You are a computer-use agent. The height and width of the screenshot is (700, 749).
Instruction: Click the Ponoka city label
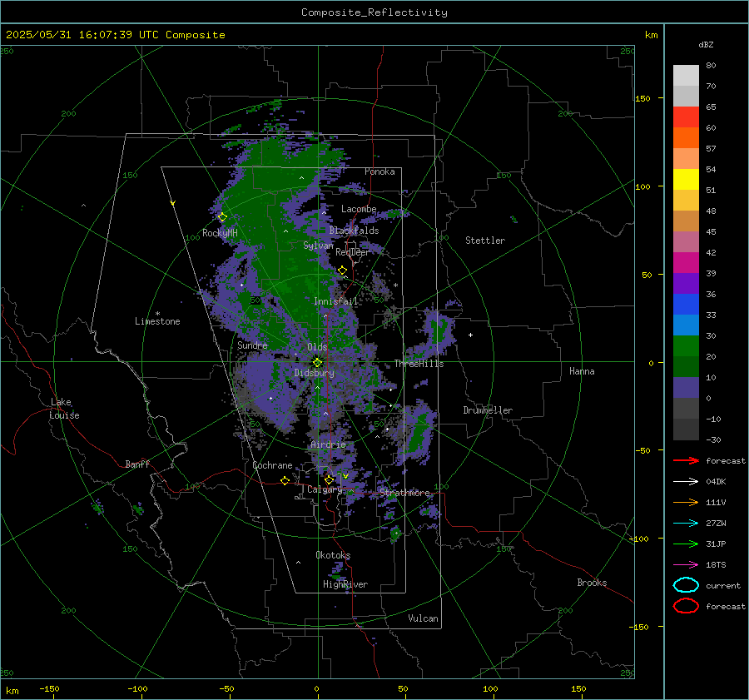coord(379,171)
